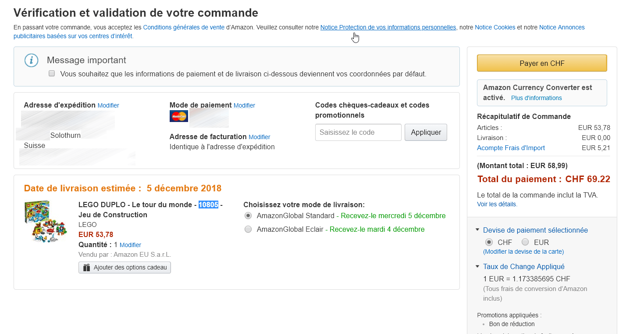Screen dimensions: 644x334
Task: Modify the shipping address
Action: (108, 106)
